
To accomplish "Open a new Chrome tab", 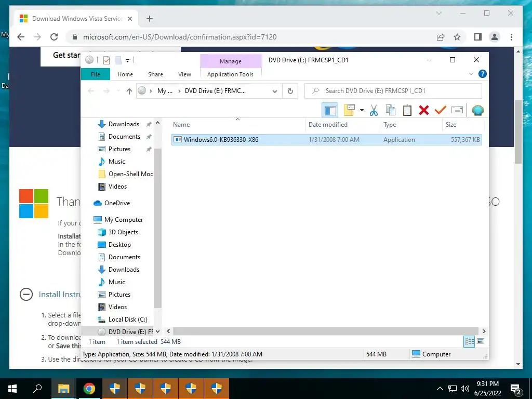I will (x=149, y=19).
